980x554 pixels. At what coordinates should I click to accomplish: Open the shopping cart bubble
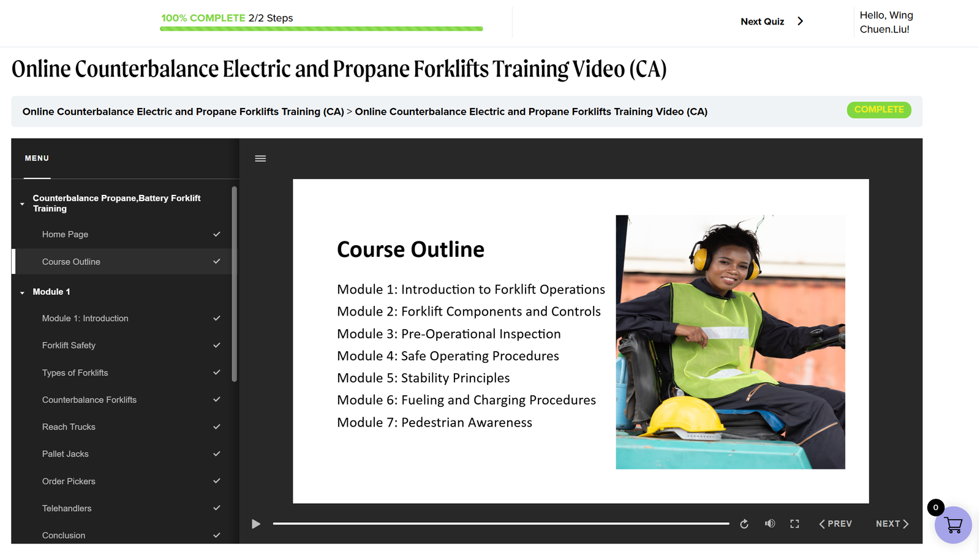click(x=953, y=525)
